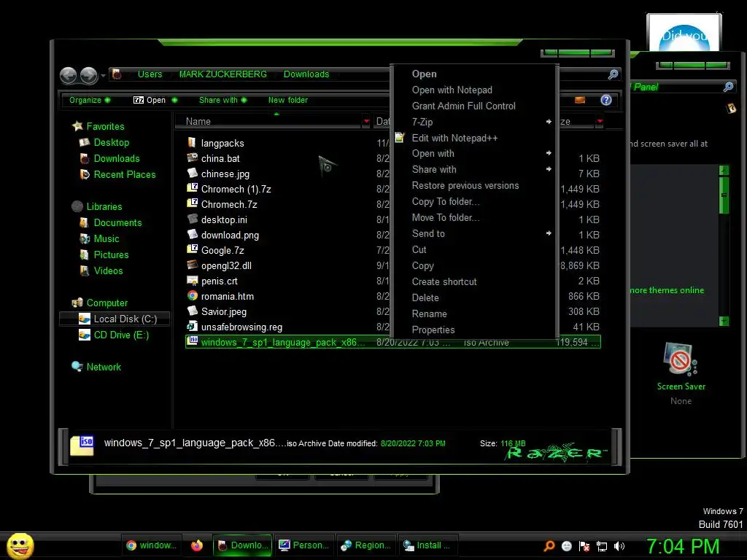Click the taskbar clock 7:04 PM
The height and width of the screenshot is (560, 747).
pos(683,546)
